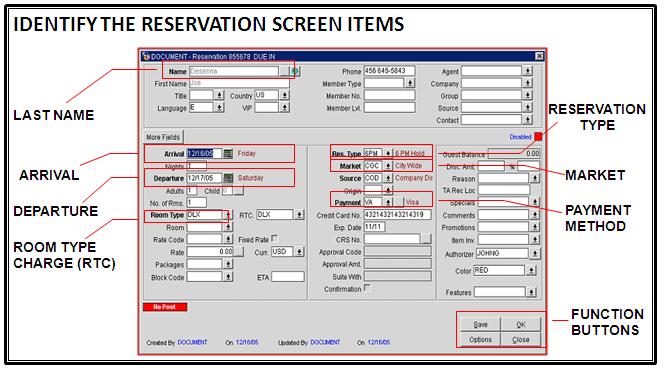This screenshot has height=371, width=664.
Task: Click the OK button
Action: (521, 324)
